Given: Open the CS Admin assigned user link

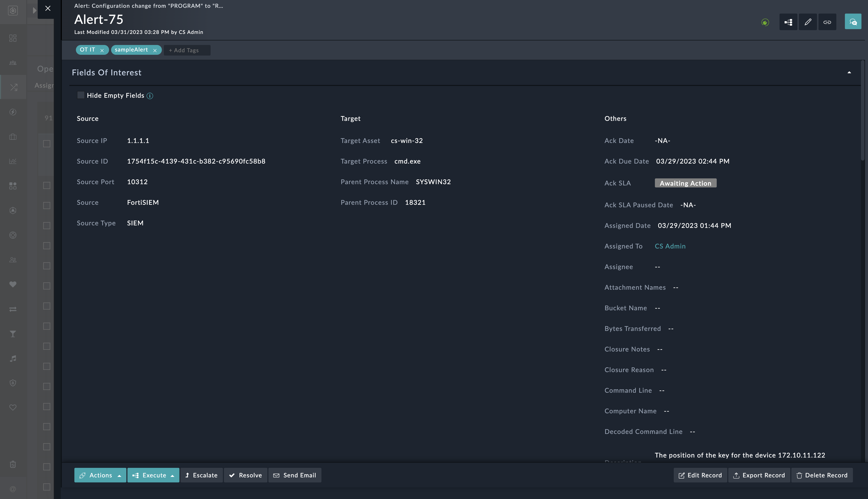Looking at the screenshot, I should pos(670,246).
